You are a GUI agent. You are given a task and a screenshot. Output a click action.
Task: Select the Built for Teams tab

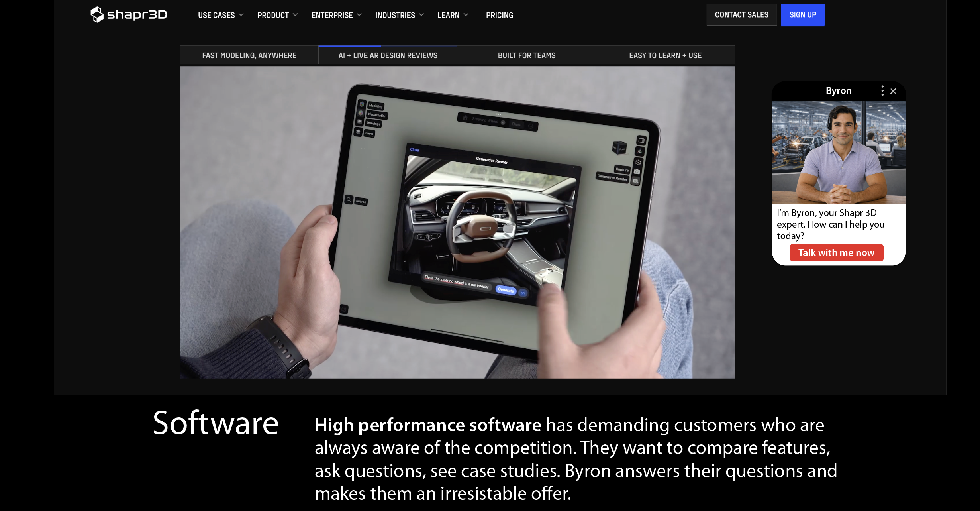click(526, 55)
